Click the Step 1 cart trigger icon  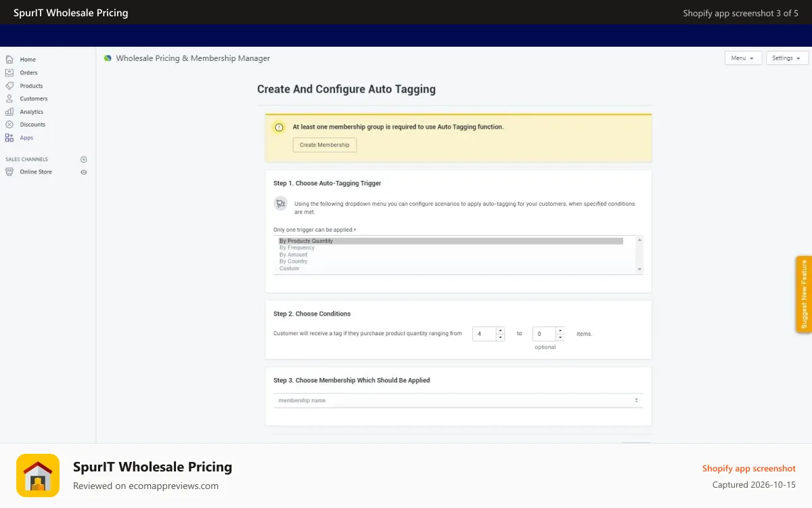(x=280, y=203)
